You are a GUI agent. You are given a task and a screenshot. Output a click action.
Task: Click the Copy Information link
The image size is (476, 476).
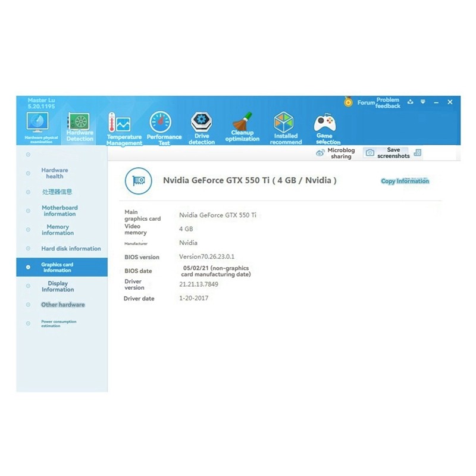pyautogui.click(x=405, y=181)
